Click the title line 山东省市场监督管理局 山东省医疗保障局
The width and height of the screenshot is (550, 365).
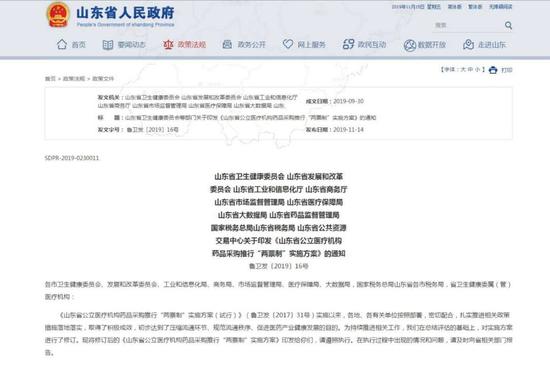pyautogui.click(x=279, y=202)
